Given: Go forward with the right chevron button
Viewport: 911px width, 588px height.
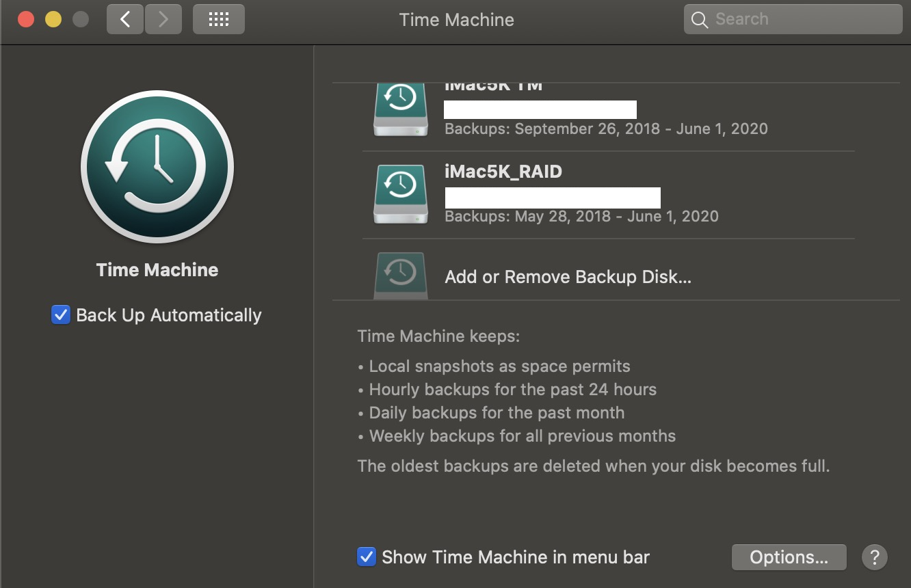Looking at the screenshot, I should click(x=163, y=19).
